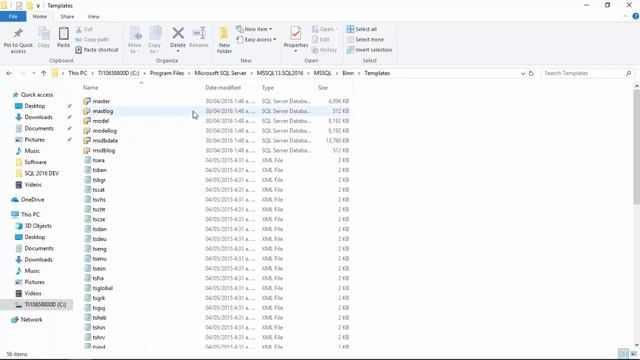Click the Edit command in Open group
Screen dimensions: 640x360
click(321, 40)
